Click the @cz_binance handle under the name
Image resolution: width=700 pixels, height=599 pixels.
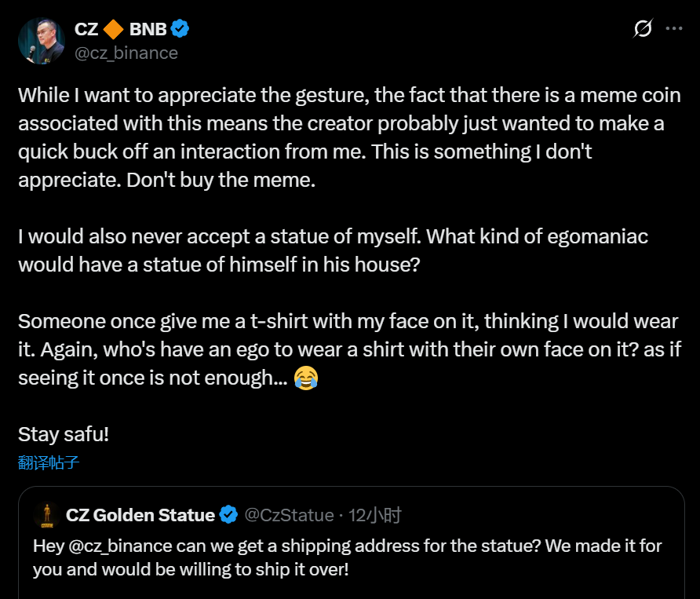pyautogui.click(x=126, y=53)
